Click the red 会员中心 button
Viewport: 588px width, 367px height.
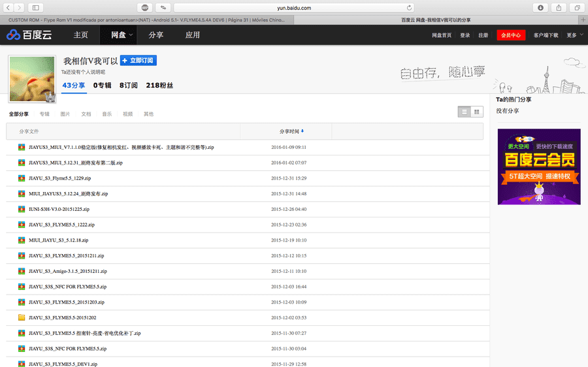pos(511,35)
